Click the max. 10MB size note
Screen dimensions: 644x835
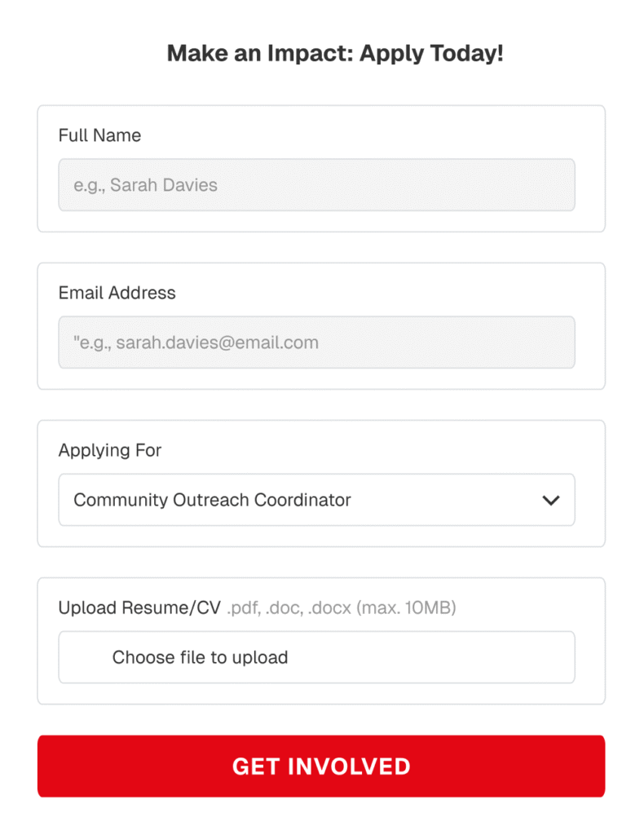[x=406, y=607]
